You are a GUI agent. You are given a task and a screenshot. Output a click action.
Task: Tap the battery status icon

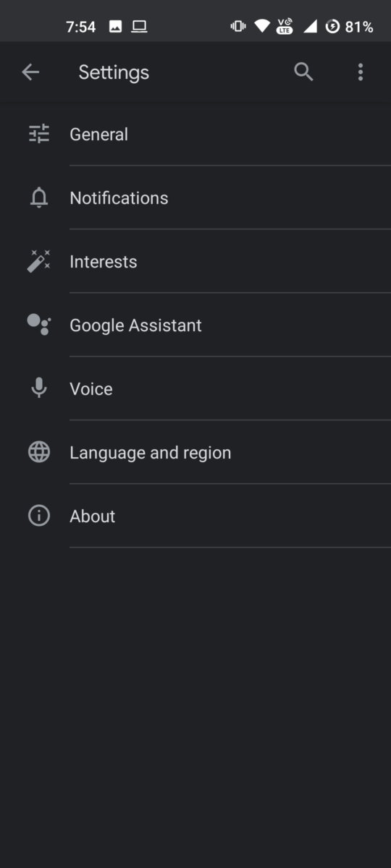332,27
